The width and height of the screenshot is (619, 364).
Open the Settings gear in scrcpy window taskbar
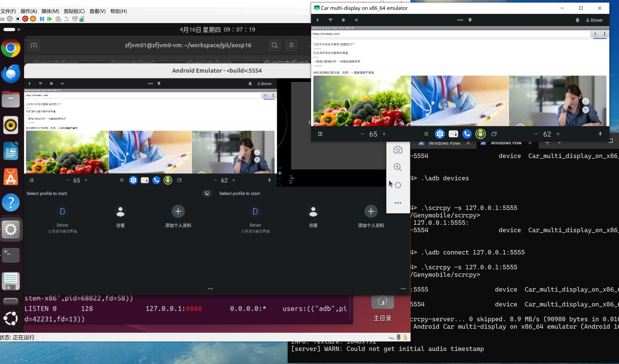(440, 134)
